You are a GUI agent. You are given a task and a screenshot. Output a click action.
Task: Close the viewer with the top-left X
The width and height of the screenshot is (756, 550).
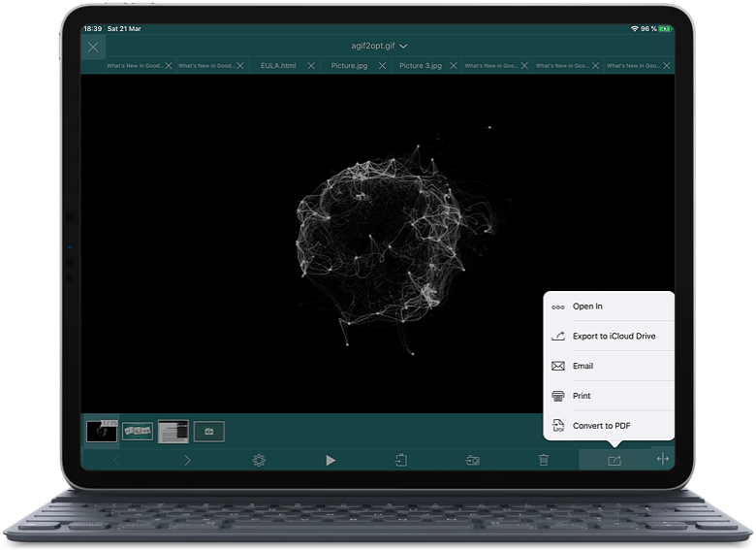[93, 47]
